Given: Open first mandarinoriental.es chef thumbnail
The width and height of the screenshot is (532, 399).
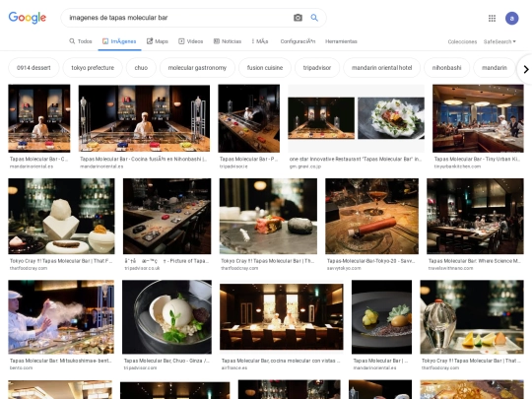Looking at the screenshot, I should 39,118.
